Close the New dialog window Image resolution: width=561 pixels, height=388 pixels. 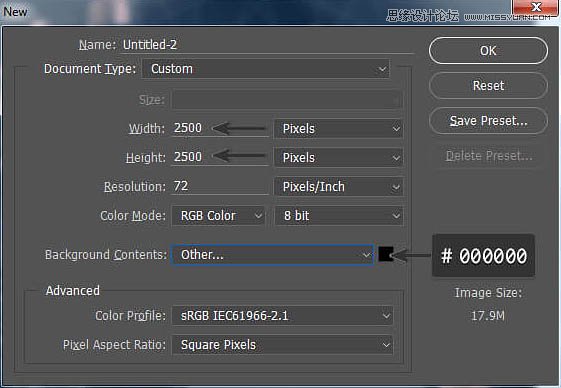[536, 8]
